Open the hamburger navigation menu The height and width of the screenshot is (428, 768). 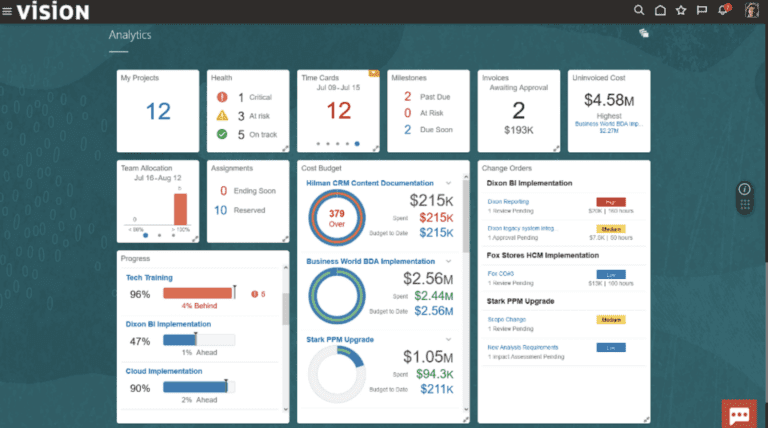[x=7, y=11]
